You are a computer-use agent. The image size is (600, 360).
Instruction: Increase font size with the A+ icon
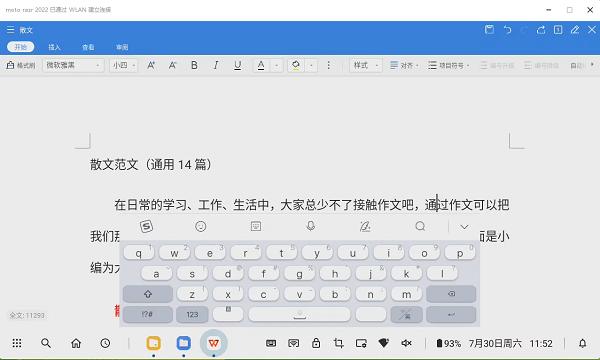(x=151, y=65)
